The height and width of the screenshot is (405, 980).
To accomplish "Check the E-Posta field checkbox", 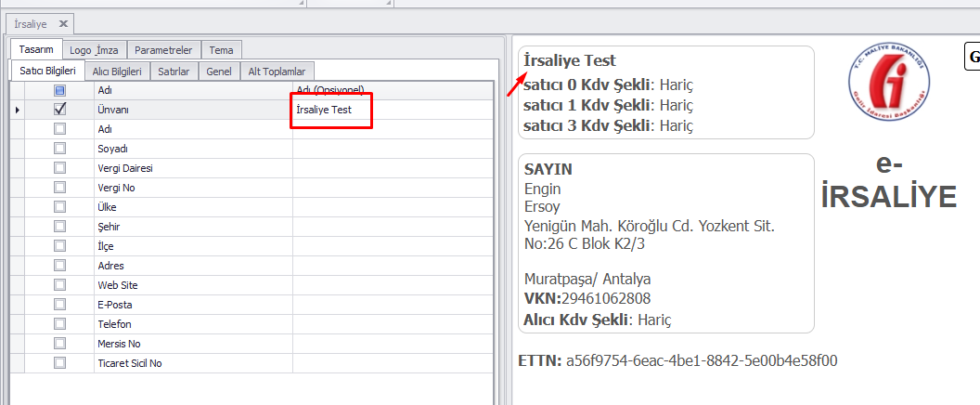I will (x=60, y=305).
